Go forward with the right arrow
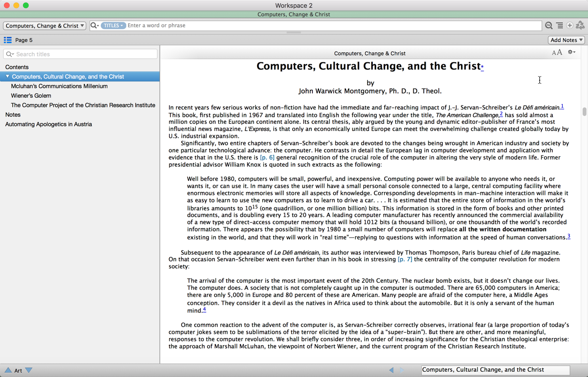This screenshot has width=588, height=377. (402, 370)
